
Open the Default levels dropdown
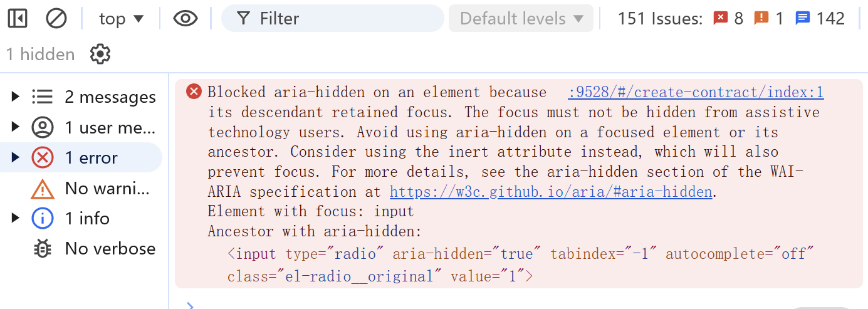pyautogui.click(x=521, y=19)
